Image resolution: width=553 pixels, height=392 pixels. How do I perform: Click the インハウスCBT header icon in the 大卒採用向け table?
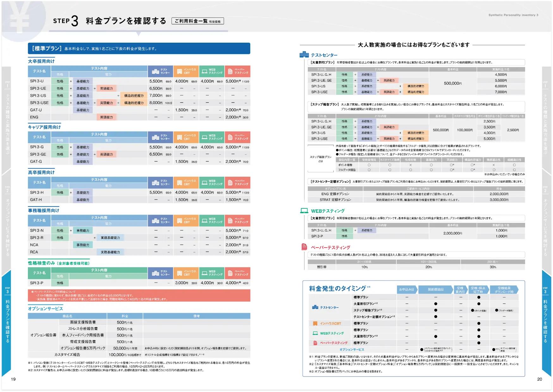coord(179,71)
